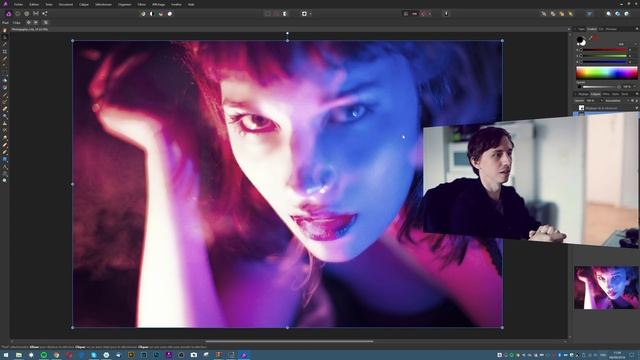The height and width of the screenshot is (360, 640).
Task: Select the Crop tool
Action: click(5, 52)
